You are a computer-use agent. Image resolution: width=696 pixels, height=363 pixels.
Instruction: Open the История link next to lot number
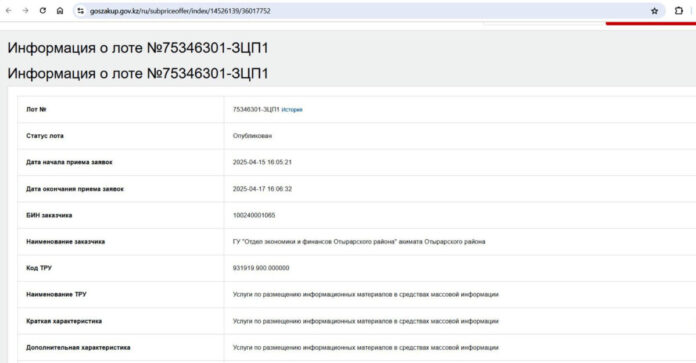pyautogui.click(x=292, y=110)
